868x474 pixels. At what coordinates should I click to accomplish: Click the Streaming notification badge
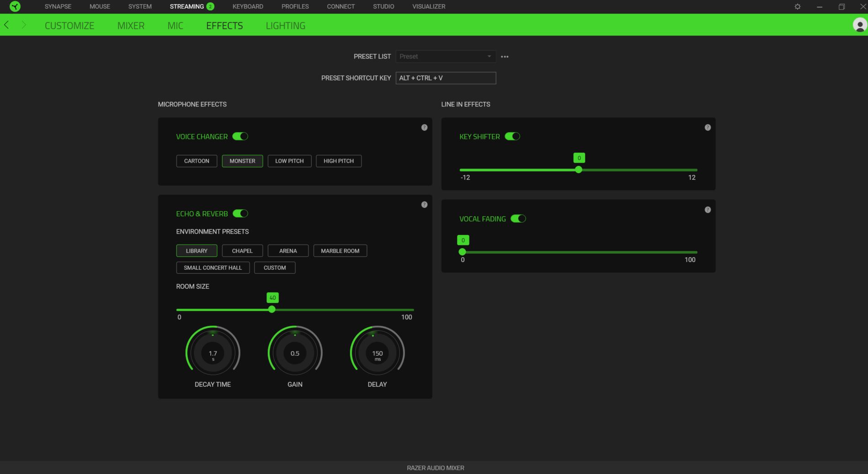[x=210, y=6]
